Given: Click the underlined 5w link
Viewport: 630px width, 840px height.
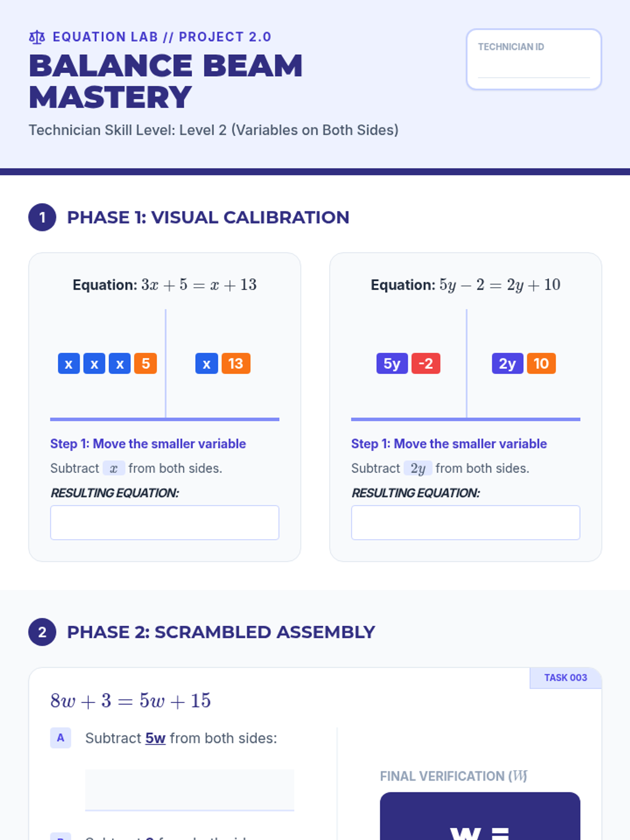Looking at the screenshot, I should pyautogui.click(x=155, y=738).
